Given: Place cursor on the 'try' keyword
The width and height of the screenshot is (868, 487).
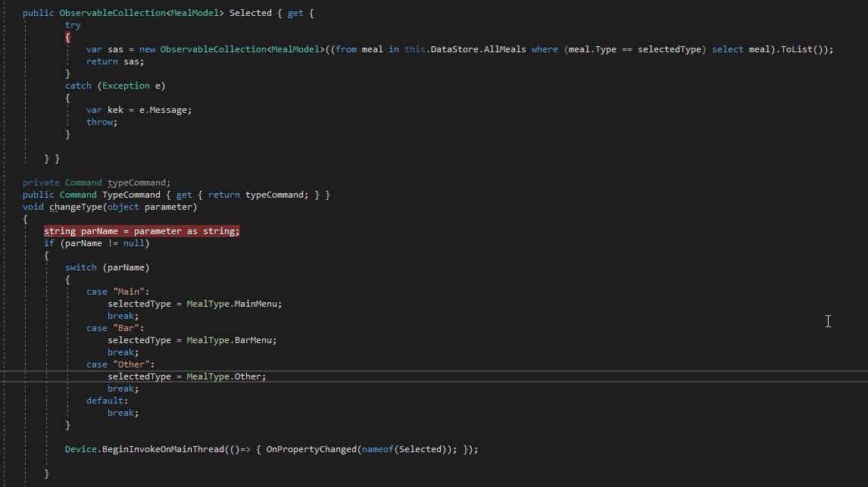Looking at the screenshot, I should tap(73, 25).
